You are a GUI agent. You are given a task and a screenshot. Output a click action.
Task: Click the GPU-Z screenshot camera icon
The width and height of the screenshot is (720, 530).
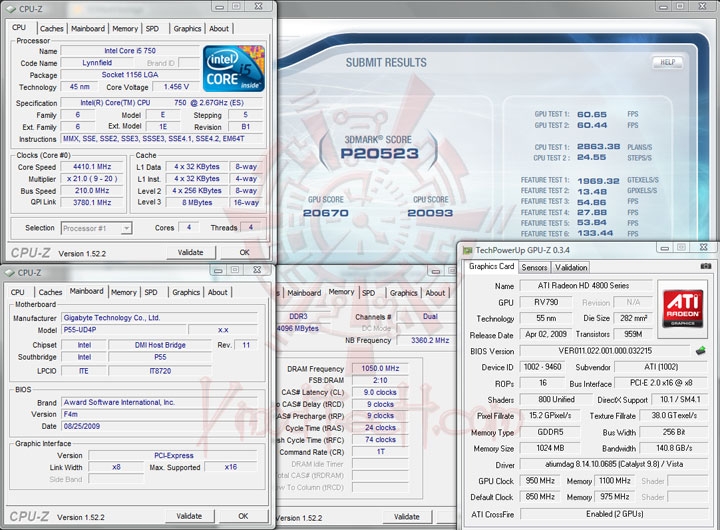(706, 266)
